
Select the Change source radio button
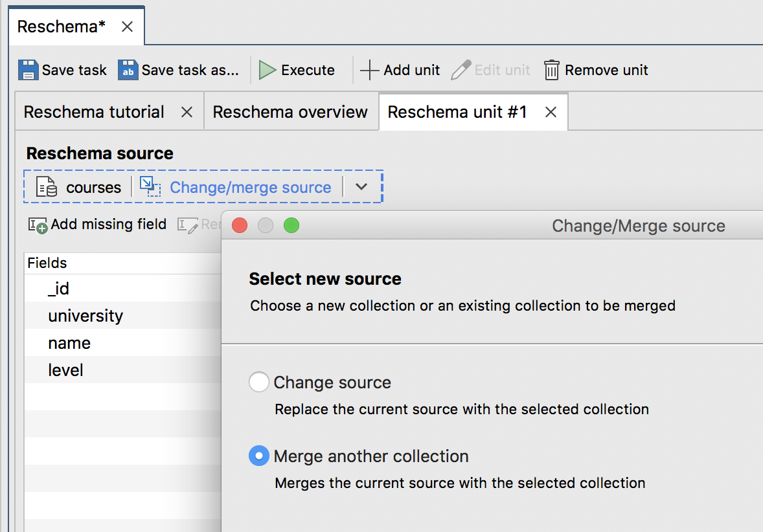258,382
